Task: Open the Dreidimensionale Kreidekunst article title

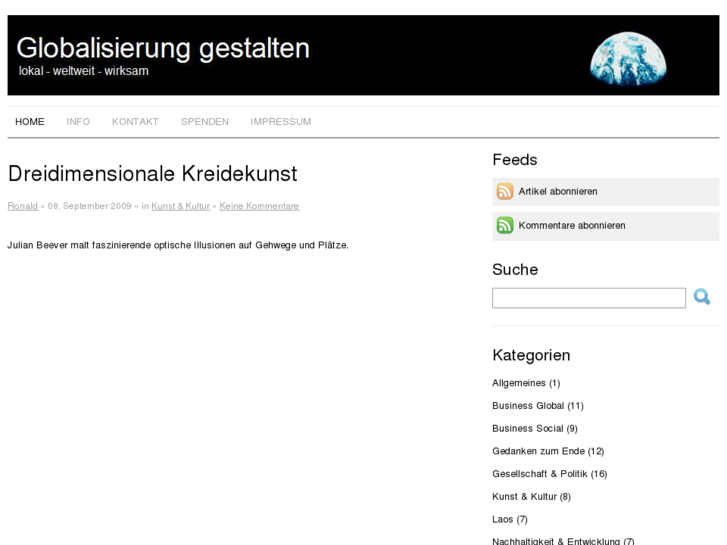Action: point(153,174)
